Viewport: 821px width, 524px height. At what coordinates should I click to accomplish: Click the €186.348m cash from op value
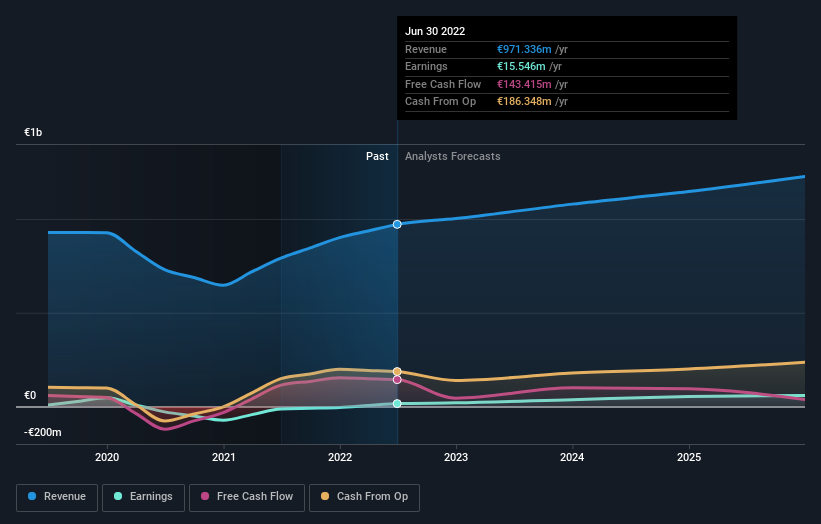tap(524, 102)
